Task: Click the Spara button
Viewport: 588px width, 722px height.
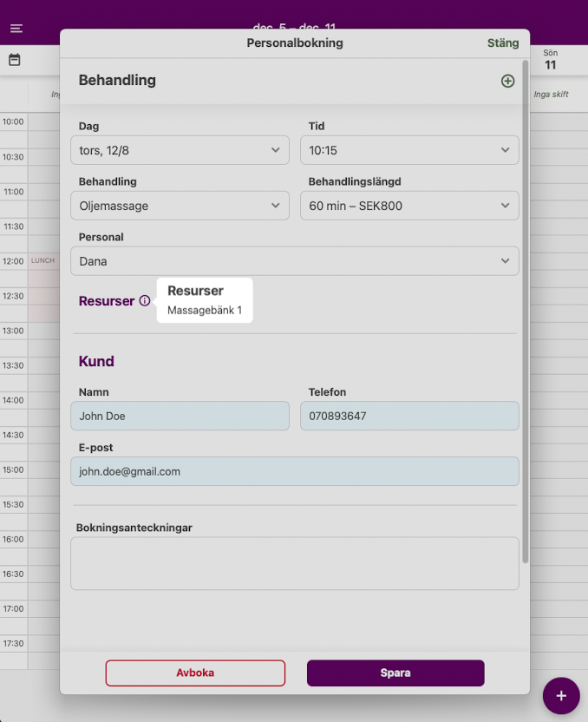Action: click(395, 673)
